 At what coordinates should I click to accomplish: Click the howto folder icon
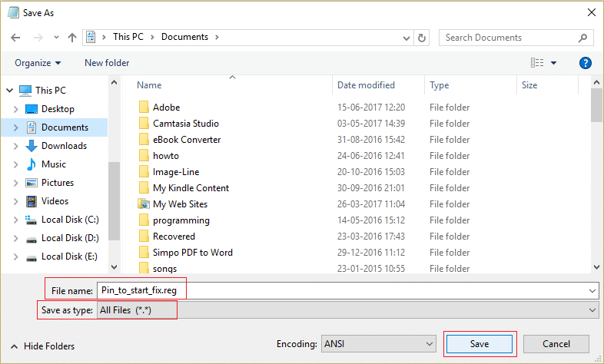(144, 155)
